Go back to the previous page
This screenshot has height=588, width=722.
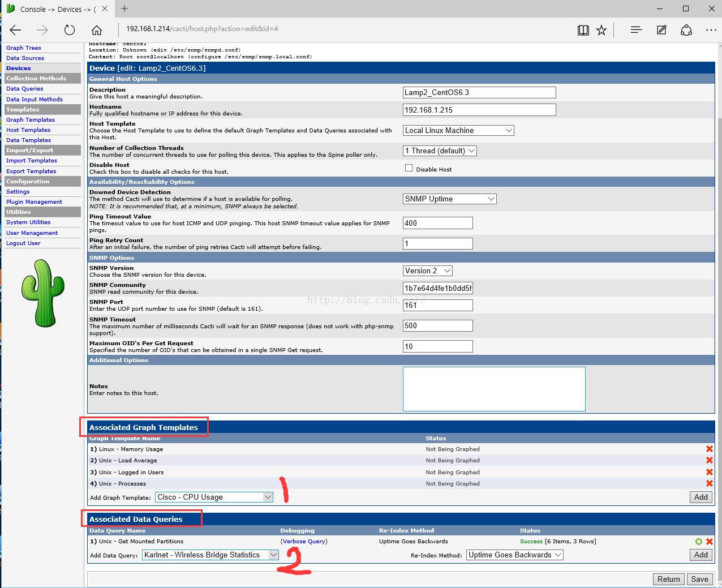click(x=15, y=30)
